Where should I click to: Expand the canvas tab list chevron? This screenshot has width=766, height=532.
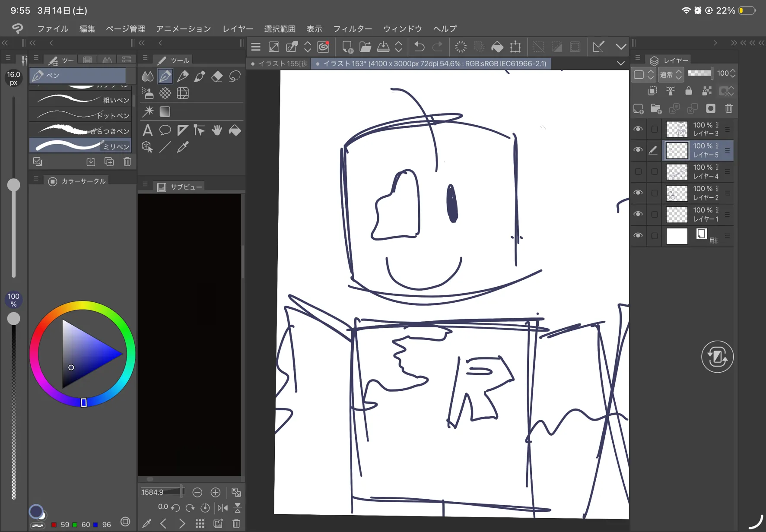(x=620, y=63)
